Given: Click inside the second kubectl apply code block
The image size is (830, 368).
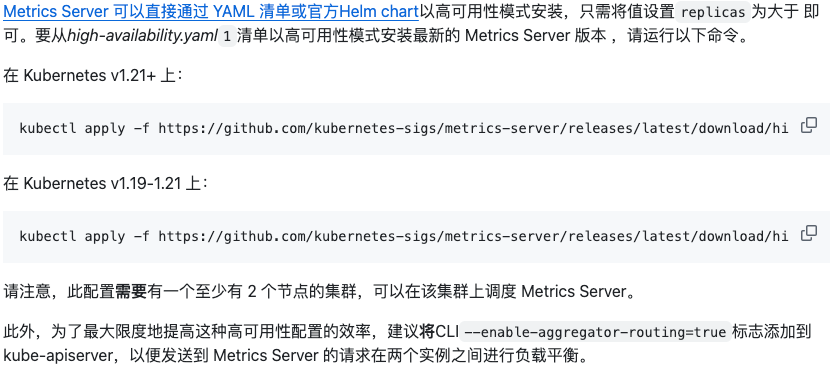Looking at the screenshot, I should 415,236.
